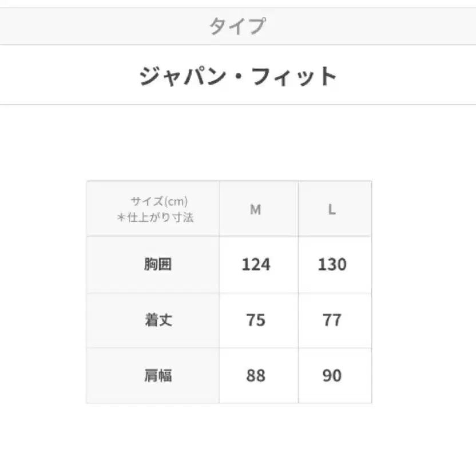Select the L size column header

tap(332, 209)
